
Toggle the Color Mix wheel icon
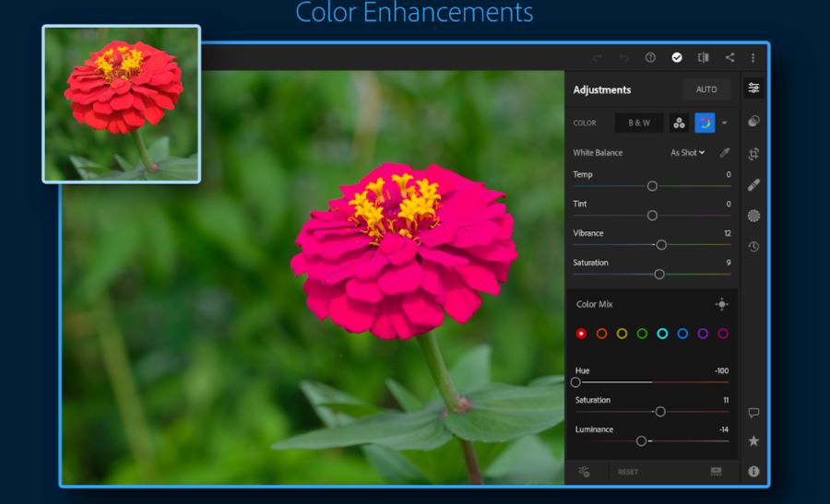point(705,123)
